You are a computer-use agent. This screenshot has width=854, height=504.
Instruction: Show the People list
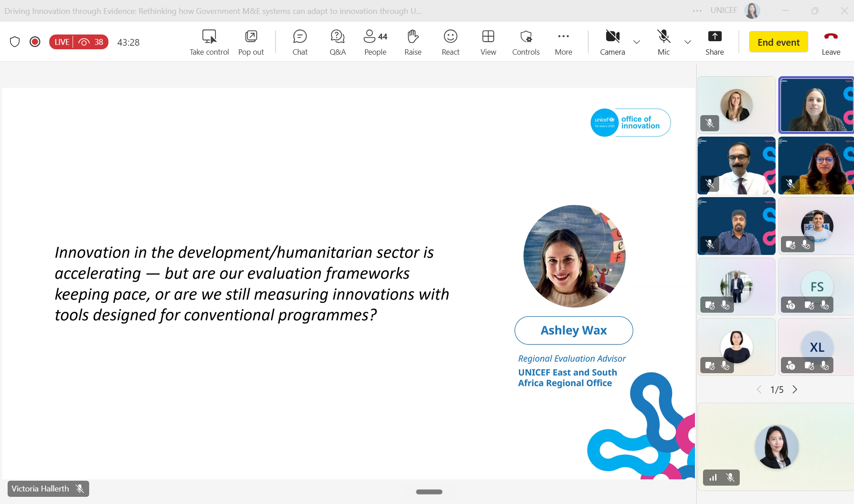tap(375, 42)
